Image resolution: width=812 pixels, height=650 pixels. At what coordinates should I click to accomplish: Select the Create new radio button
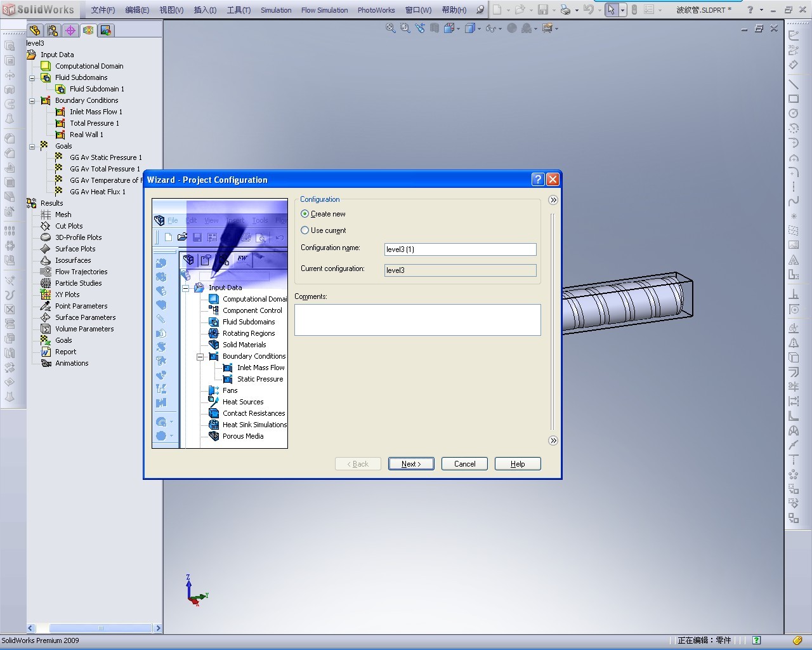tap(305, 214)
